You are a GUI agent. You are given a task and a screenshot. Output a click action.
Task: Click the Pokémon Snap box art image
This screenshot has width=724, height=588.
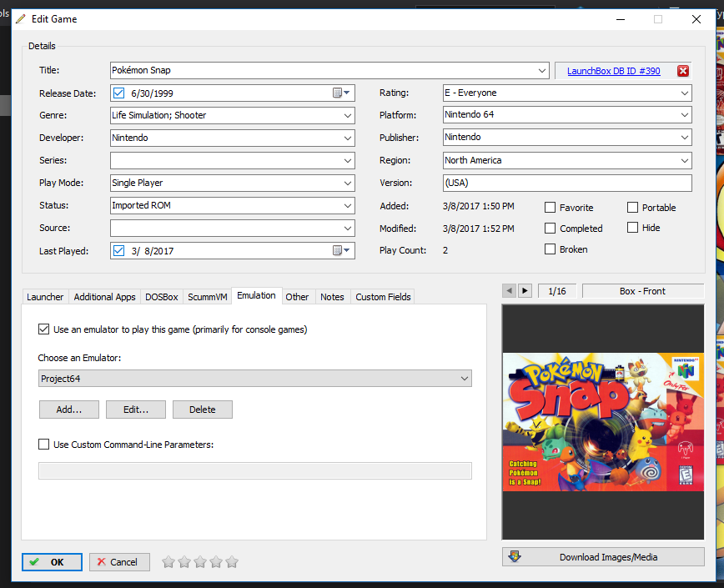coord(603,422)
